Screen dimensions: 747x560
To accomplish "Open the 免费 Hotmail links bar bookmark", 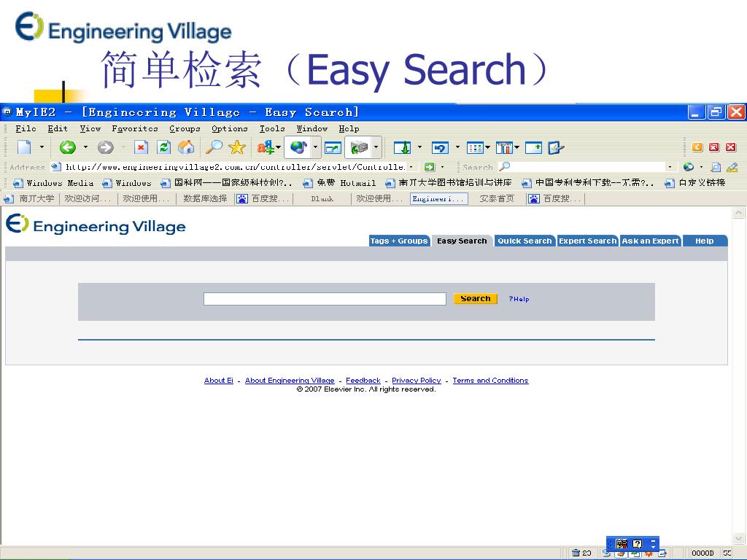I will tap(340, 183).
